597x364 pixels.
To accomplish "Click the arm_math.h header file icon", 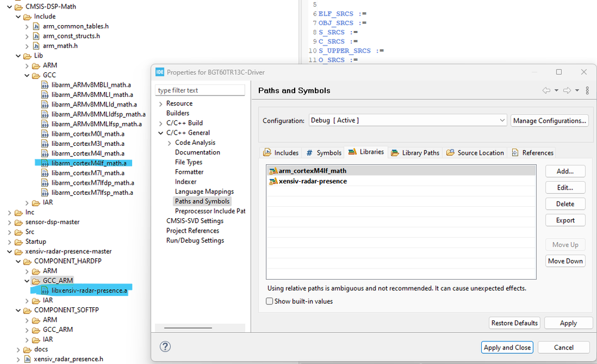I will pos(36,45).
